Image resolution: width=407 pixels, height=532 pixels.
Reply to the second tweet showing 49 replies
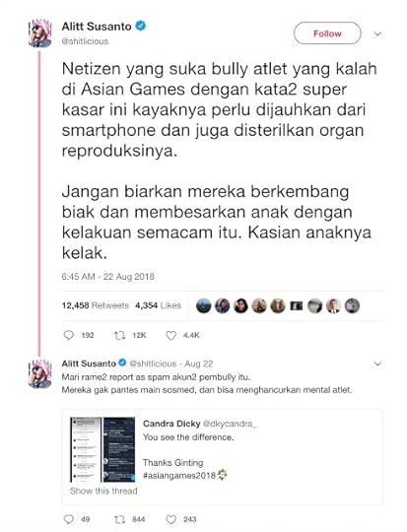[69, 519]
